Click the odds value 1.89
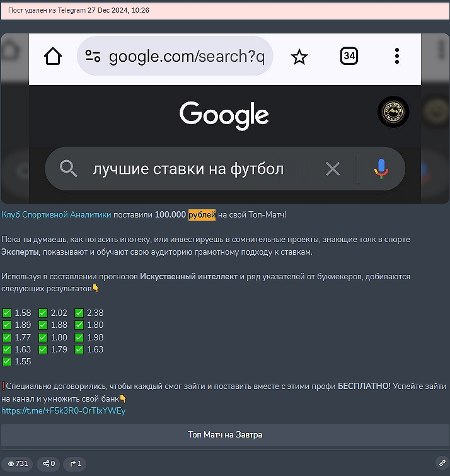 click(x=23, y=325)
